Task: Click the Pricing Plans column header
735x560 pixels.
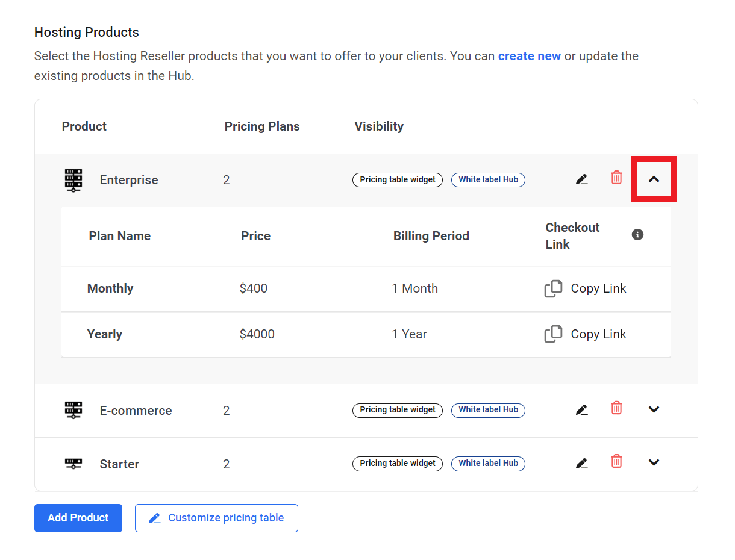Action: point(262,126)
